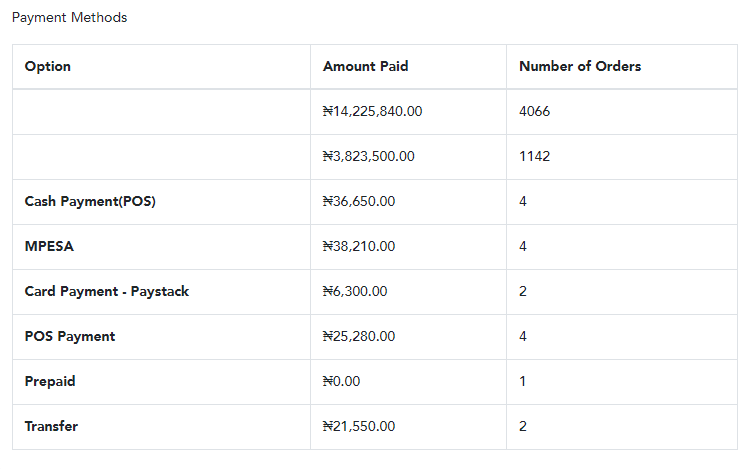Select the 1142 orders cell
The height and width of the screenshot is (469, 739).
click(534, 157)
